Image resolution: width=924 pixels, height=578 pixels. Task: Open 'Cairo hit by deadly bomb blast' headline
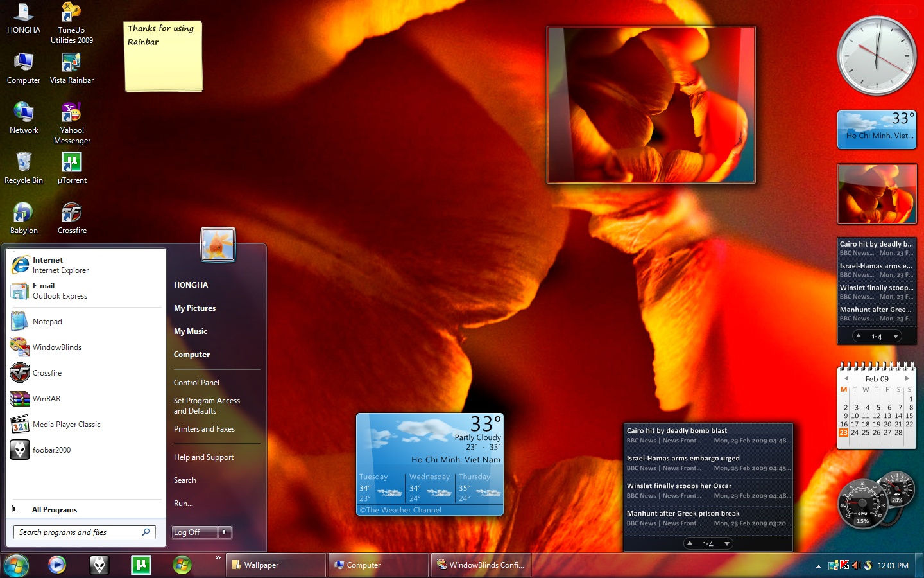click(x=677, y=430)
